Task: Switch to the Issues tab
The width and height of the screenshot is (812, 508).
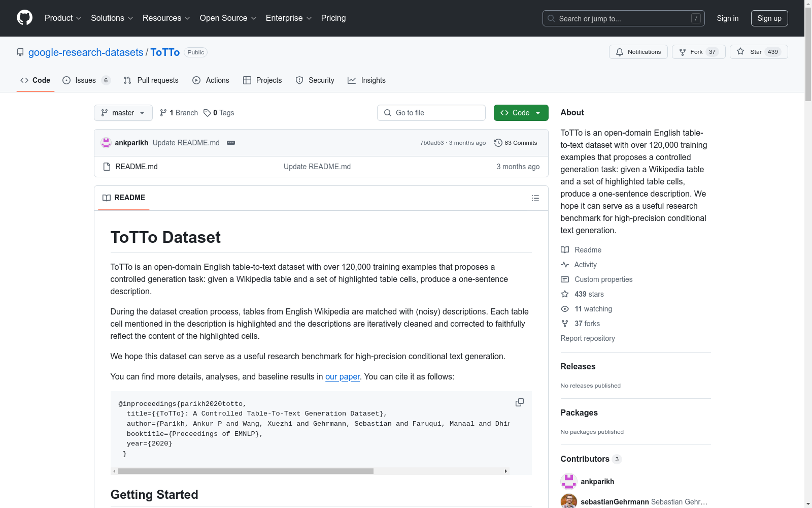Action: 86,80
